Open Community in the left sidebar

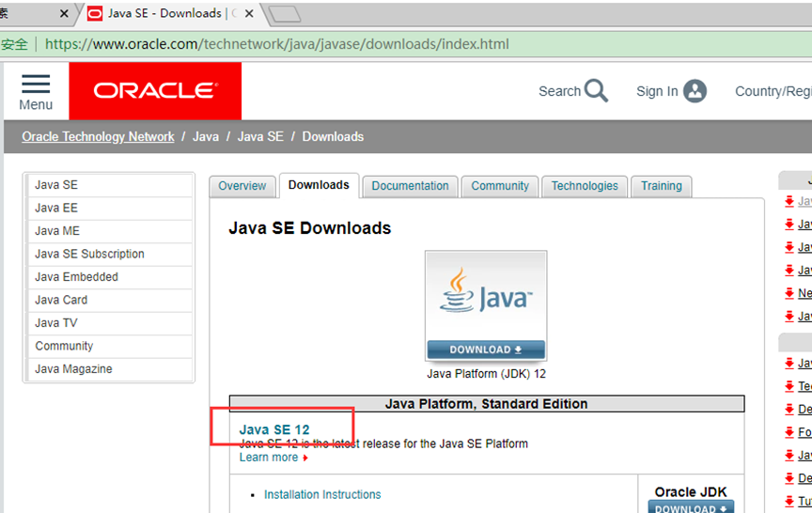tap(110, 346)
